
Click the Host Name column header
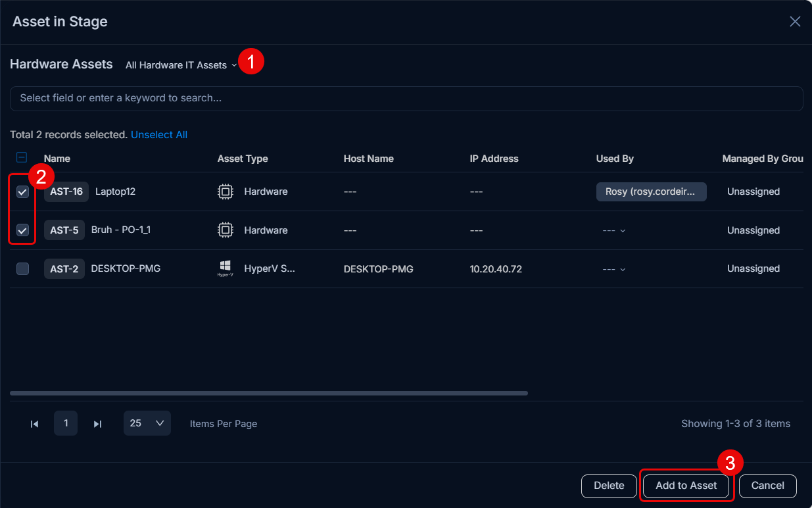tap(368, 159)
